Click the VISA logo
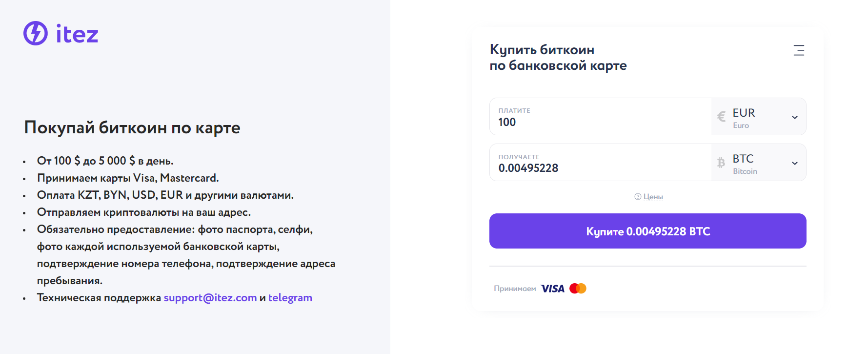This screenshot has width=868, height=354. pos(553,289)
